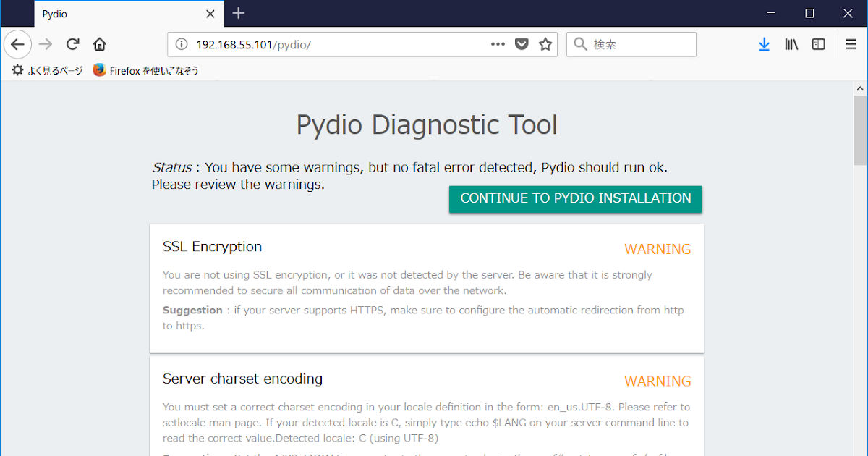Click CONTINUE TO PYDIO INSTALLATION
868x456 pixels.
click(575, 198)
